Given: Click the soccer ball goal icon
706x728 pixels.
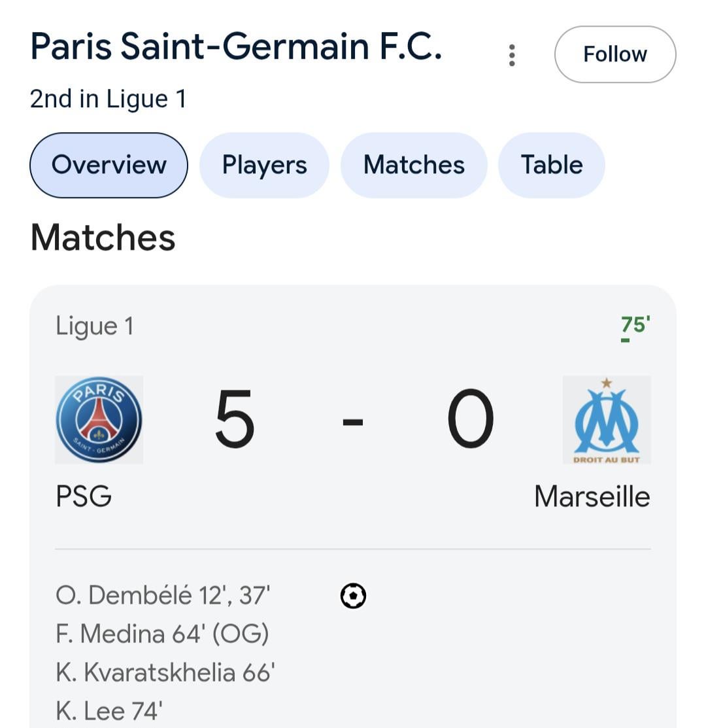Looking at the screenshot, I should [353, 596].
